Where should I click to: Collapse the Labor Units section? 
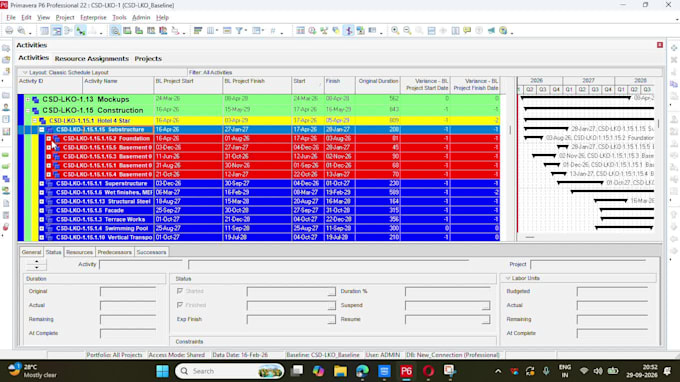click(507, 278)
